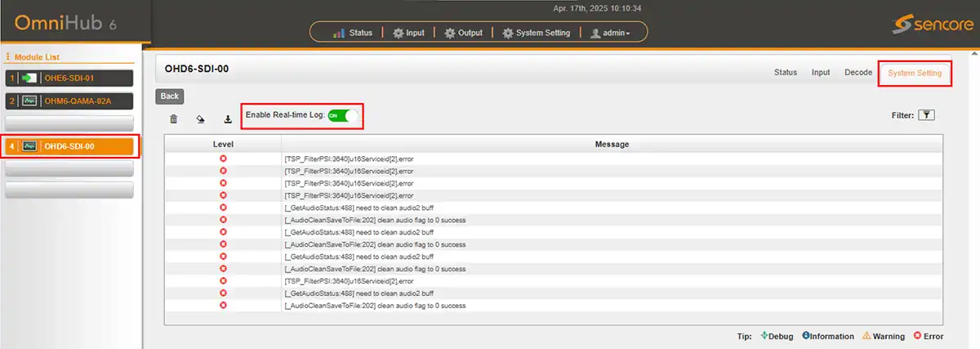This screenshot has width=980, height=349.
Task: Select module OHE6-SDI-01 in Module List
Action: [x=69, y=78]
